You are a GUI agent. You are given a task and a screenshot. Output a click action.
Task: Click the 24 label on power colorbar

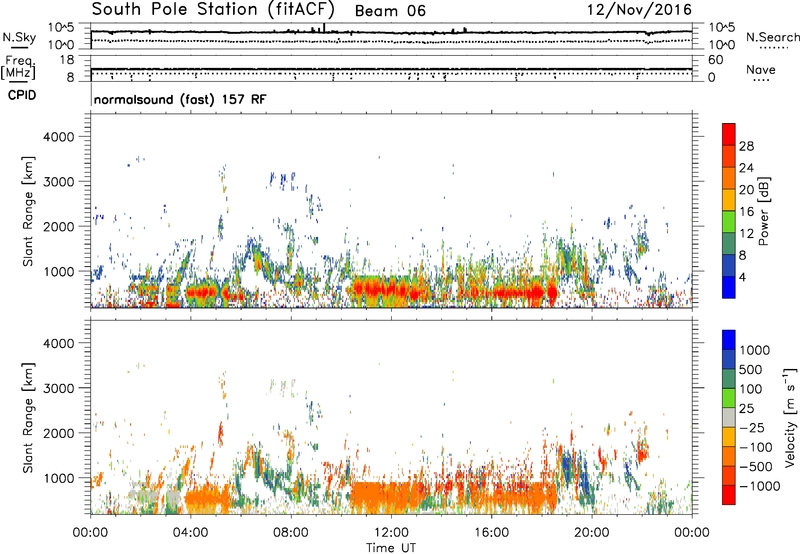[x=746, y=168]
